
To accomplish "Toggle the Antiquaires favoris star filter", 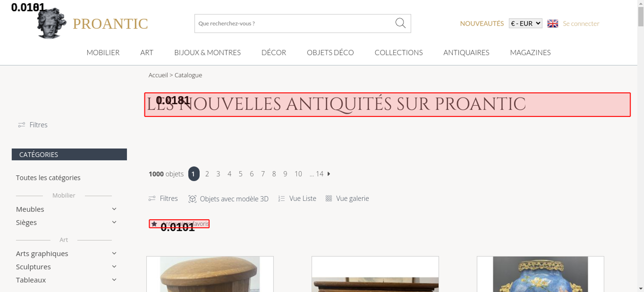I will click(x=179, y=224).
